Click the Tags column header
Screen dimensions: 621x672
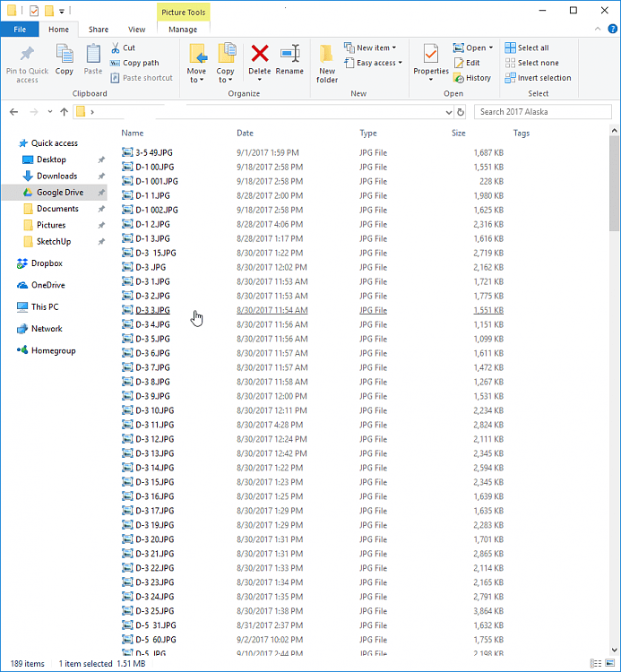coord(522,133)
